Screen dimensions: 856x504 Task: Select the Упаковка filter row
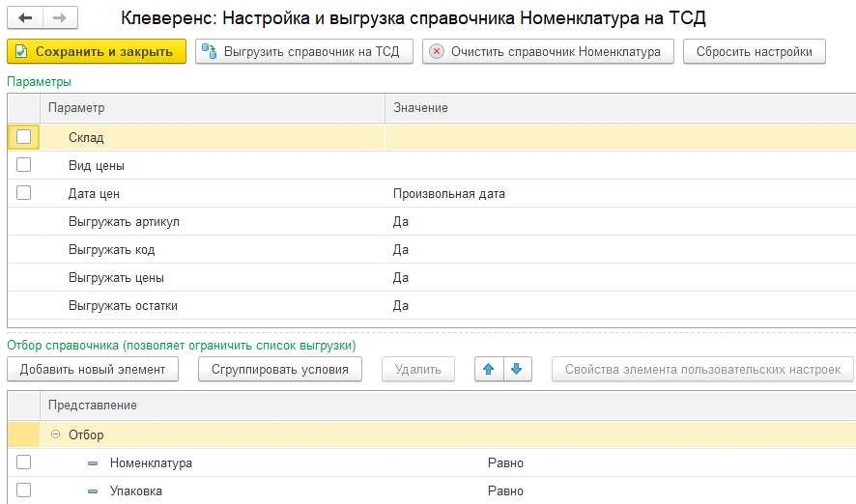(431, 490)
